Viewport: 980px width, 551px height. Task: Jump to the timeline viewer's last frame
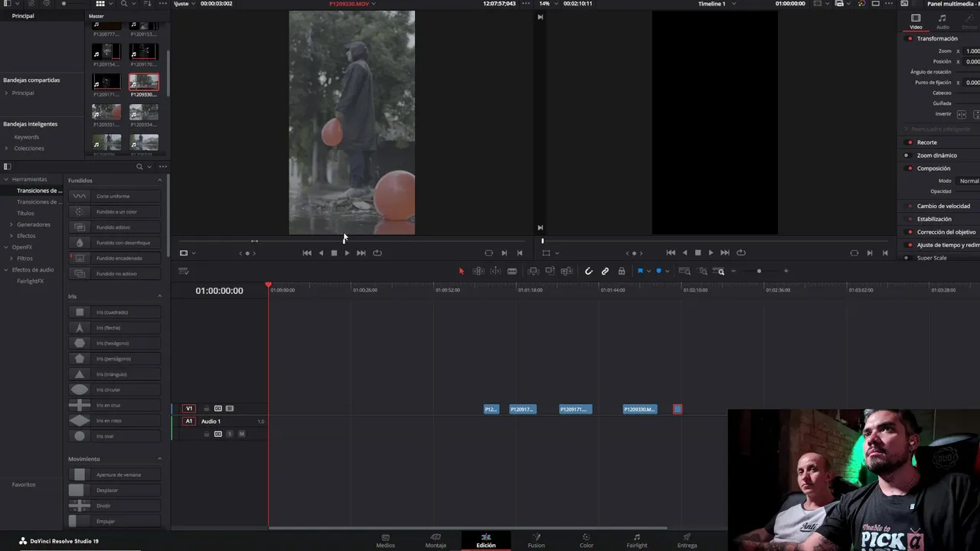tap(724, 253)
